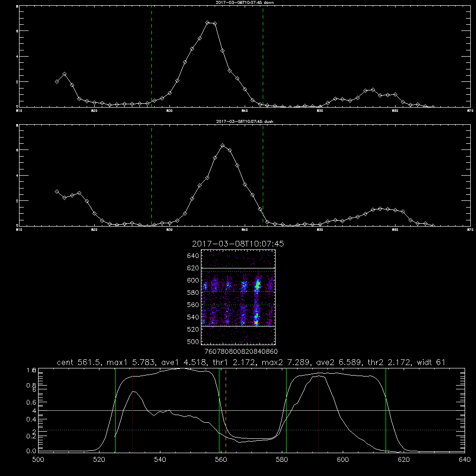Click the 560 label on bottom plot x-axis
The image size is (476, 476).
(x=221, y=460)
